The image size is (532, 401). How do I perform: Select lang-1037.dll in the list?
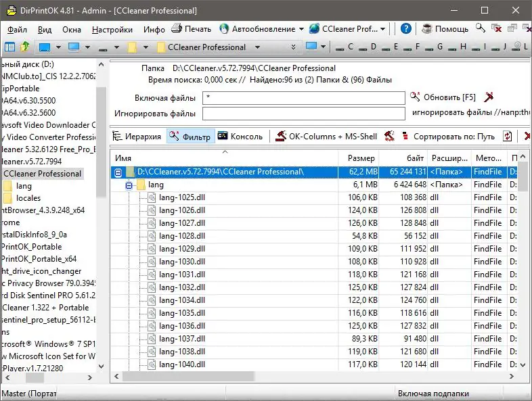182,339
